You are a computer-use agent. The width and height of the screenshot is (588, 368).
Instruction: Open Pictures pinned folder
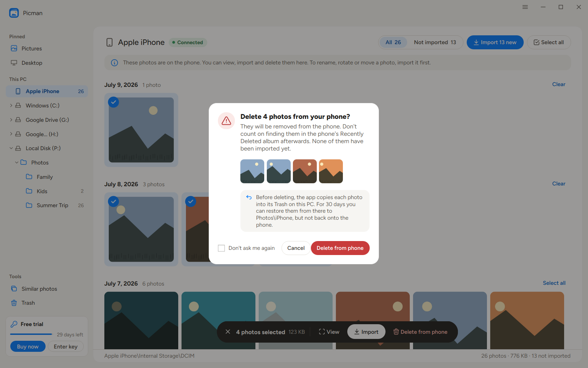point(47,49)
